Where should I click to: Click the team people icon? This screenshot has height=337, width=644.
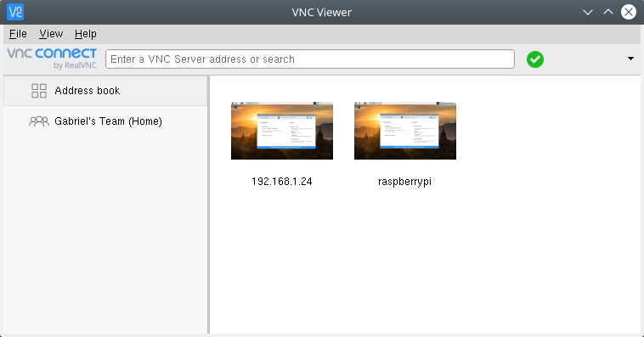pyautogui.click(x=39, y=121)
